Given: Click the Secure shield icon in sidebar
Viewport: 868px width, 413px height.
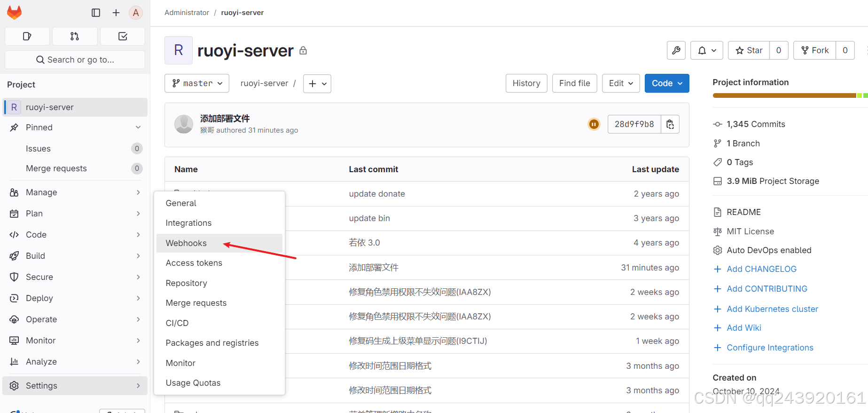Looking at the screenshot, I should tap(14, 277).
